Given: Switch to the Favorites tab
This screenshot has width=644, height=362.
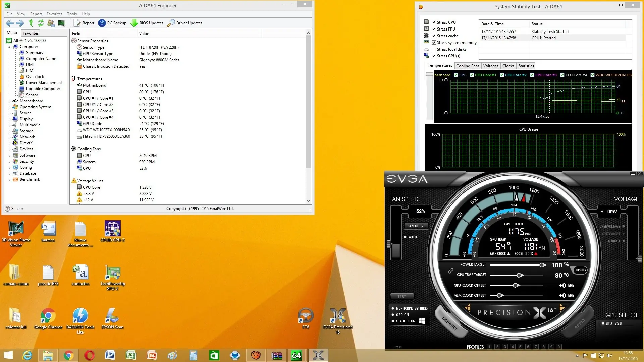Looking at the screenshot, I should click(31, 33).
